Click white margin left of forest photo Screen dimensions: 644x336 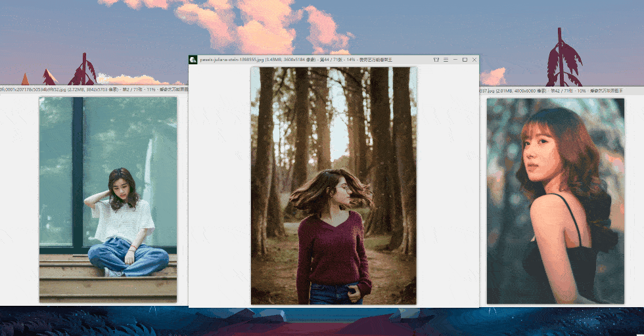pos(219,184)
